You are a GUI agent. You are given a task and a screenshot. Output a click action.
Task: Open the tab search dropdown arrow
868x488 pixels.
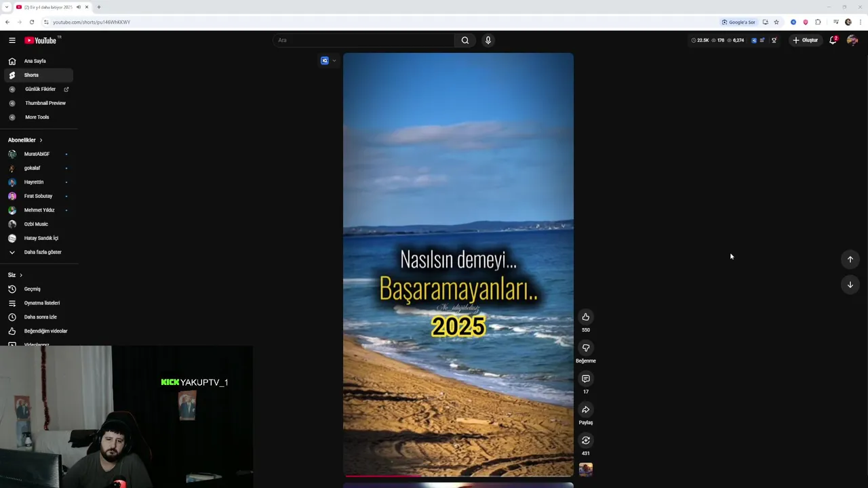point(6,7)
